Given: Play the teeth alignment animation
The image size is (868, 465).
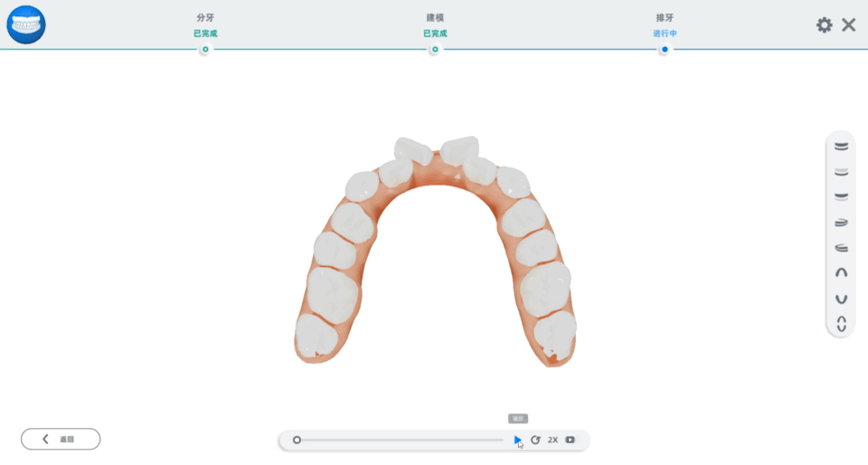Looking at the screenshot, I should (x=517, y=440).
